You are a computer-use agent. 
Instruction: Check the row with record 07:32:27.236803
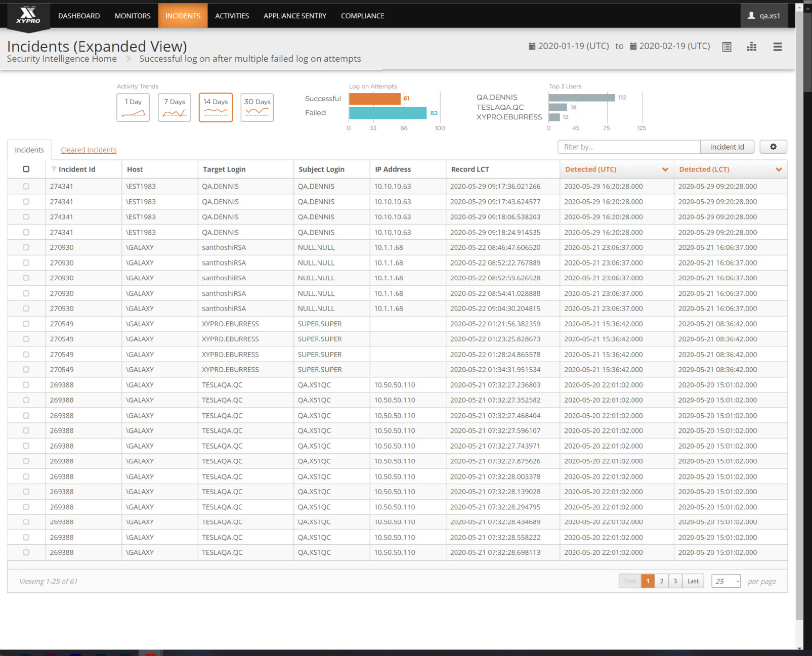pyautogui.click(x=26, y=385)
